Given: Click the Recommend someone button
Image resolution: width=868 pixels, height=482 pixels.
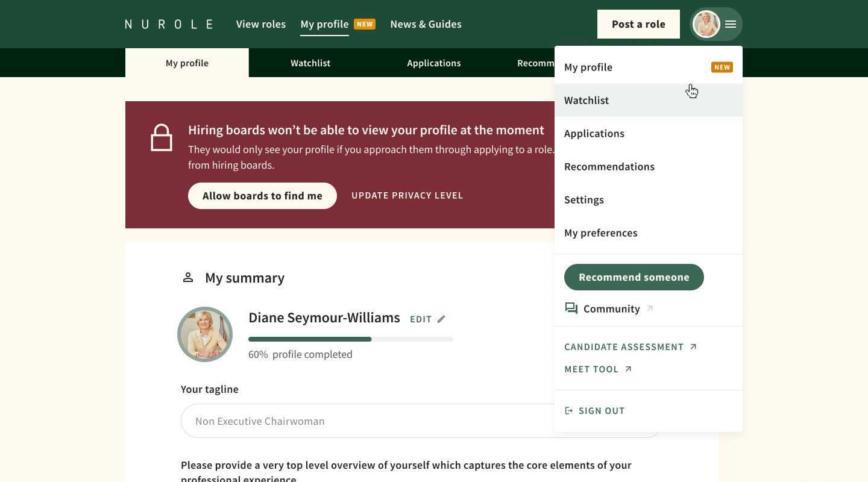Looking at the screenshot, I should 634,277.
